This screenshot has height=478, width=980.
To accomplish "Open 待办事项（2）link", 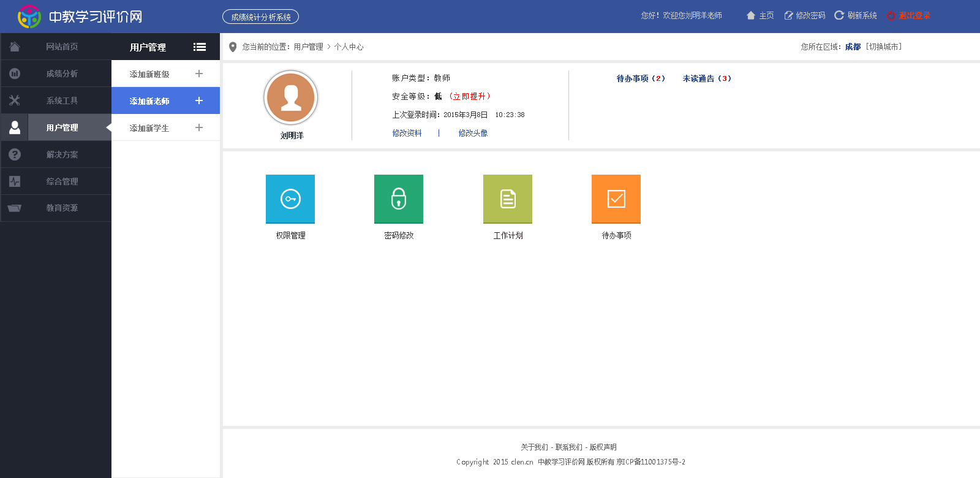I will pyautogui.click(x=641, y=78).
